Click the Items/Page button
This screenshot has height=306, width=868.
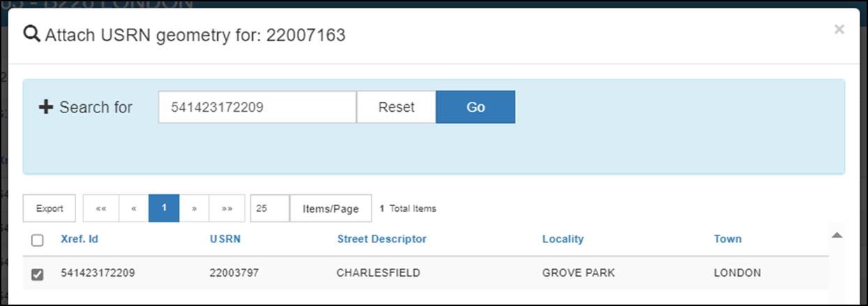tap(331, 208)
